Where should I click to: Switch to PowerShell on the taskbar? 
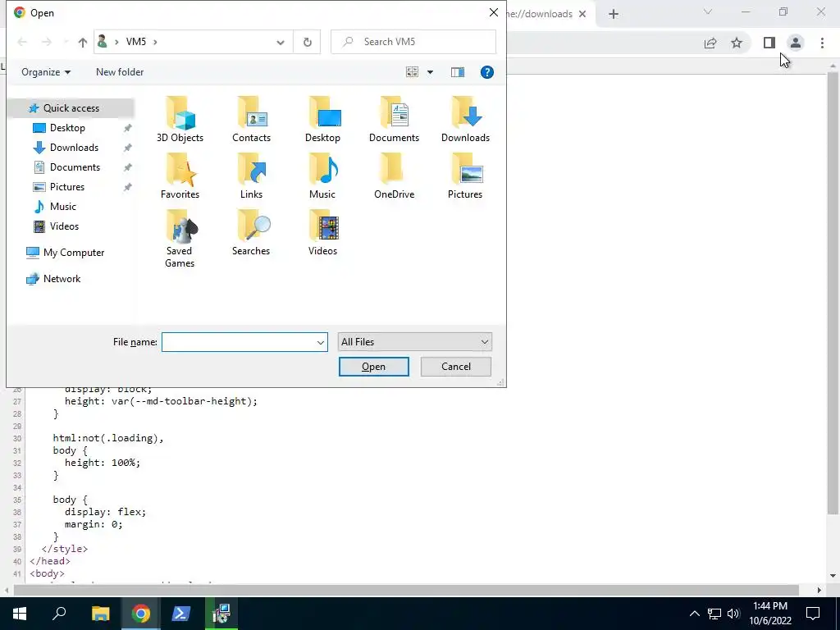click(x=180, y=614)
